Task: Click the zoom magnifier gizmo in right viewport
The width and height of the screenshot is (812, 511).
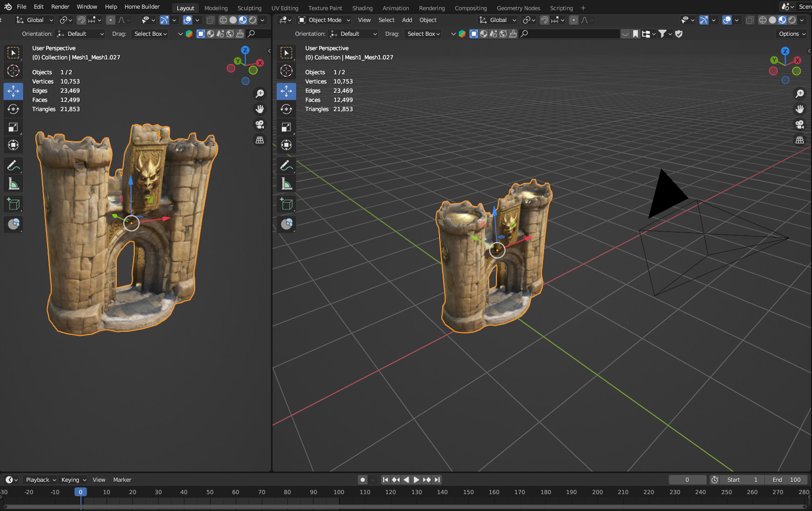Action: (x=800, y=94)
